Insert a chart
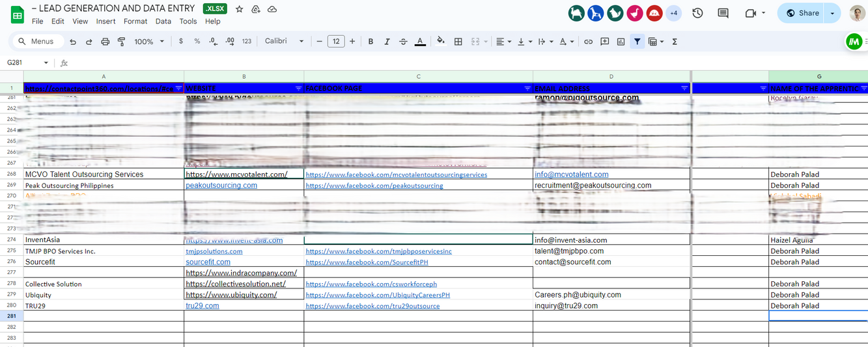This screenshot has height=347, width=868. click(x=621, y=42)
